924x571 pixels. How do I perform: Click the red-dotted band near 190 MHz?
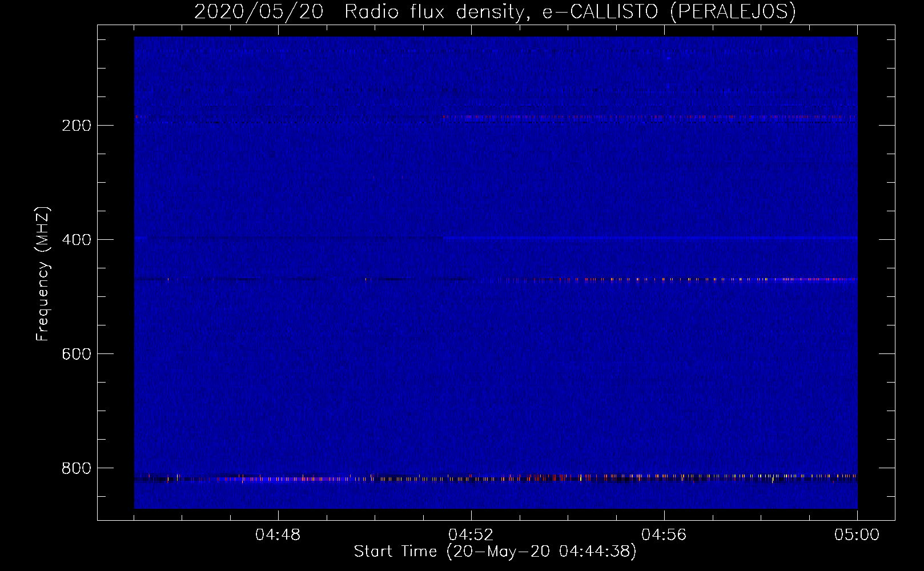(x=496, y=117)
